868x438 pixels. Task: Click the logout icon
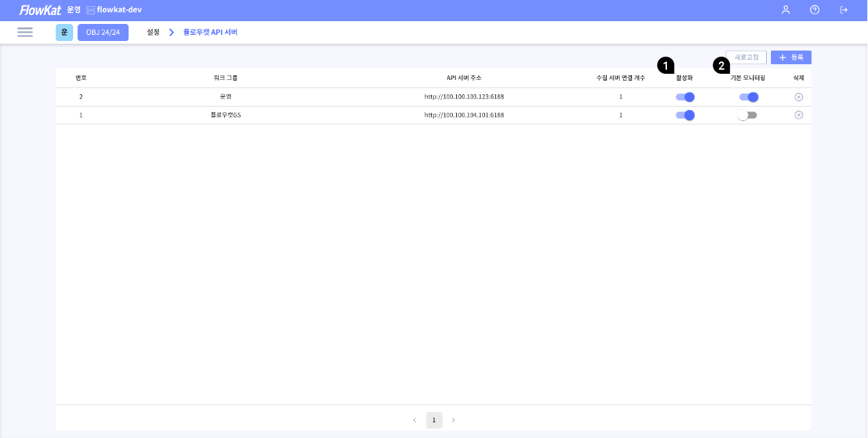[843, 10]
